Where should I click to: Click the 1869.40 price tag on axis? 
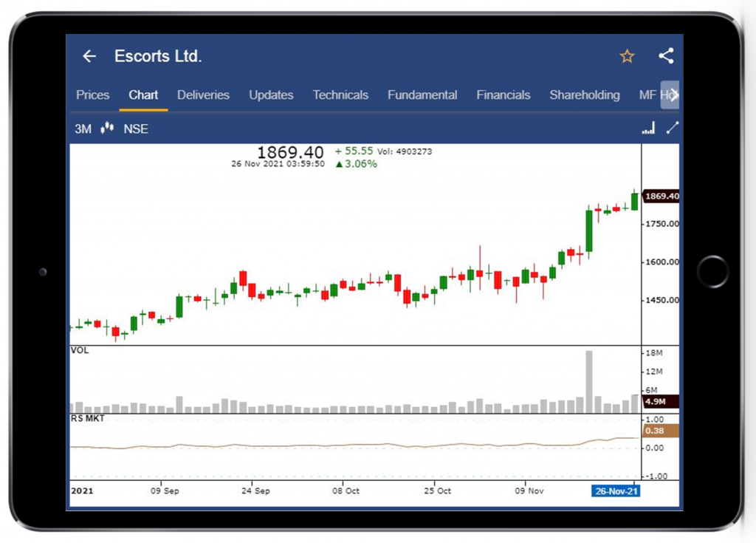click(661, 196)
